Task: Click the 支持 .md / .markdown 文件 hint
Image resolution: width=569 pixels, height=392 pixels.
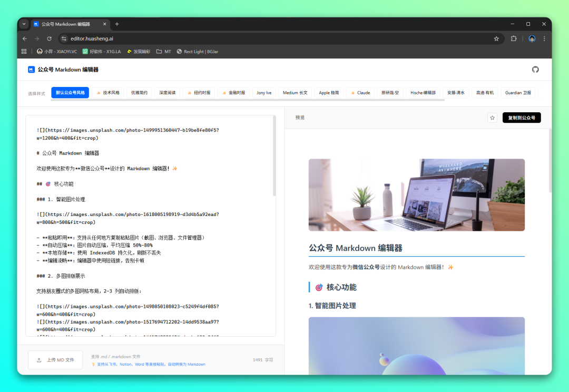Action: (115, 356)
